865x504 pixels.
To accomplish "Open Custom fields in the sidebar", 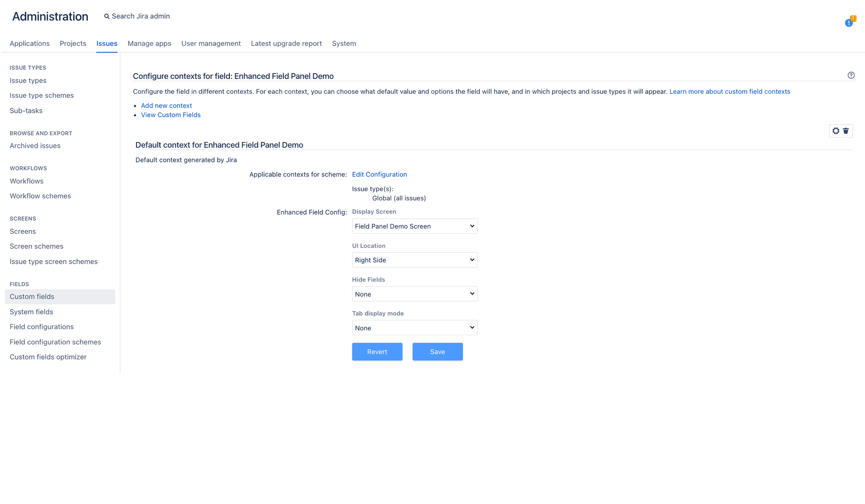I will pos(32,296).
